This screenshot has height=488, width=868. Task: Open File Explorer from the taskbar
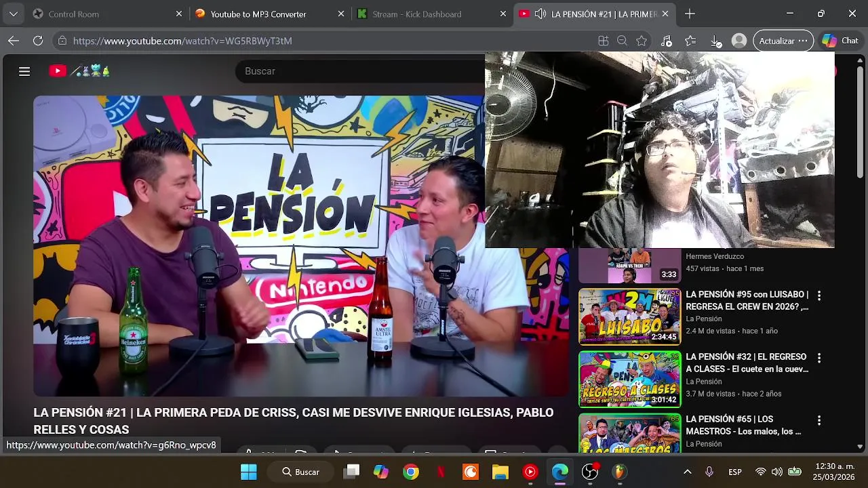pos(500,472)
